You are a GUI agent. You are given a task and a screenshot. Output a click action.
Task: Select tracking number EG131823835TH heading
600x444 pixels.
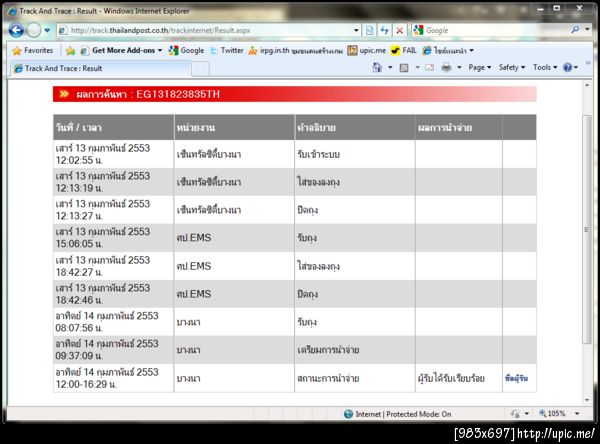pyautogui.click(x=178, y=94)
